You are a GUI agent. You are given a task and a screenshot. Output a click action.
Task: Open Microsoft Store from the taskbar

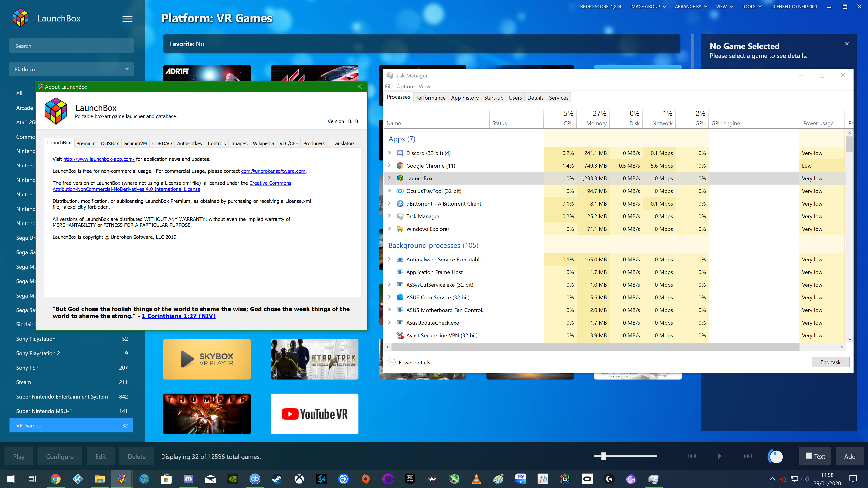tap(166, 479)
